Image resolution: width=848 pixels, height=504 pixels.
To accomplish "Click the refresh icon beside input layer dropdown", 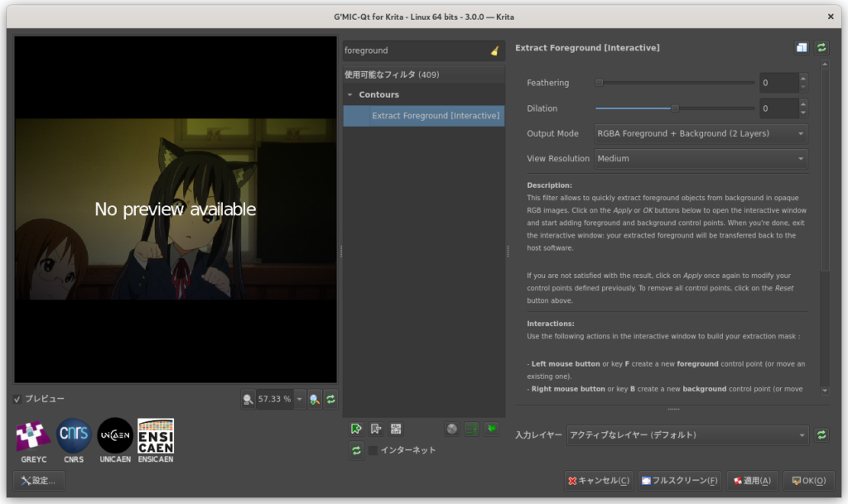I will [x=821, y=434].
